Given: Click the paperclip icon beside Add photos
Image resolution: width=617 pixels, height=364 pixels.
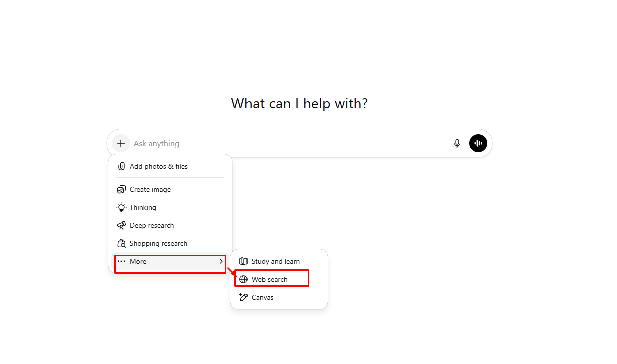Looking at the screenshot, I should click(x=121, y=166).
